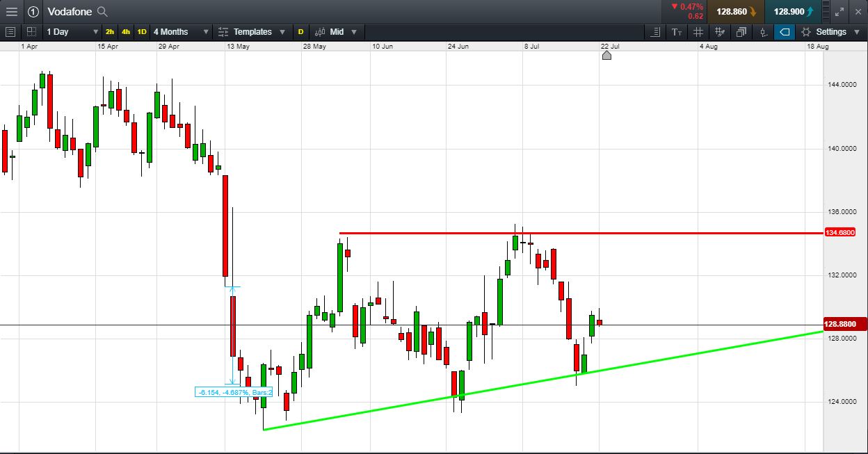Select the text annotation tool (Tt)
This screenshot has height=454, width=868.
[x=677, y=32]
